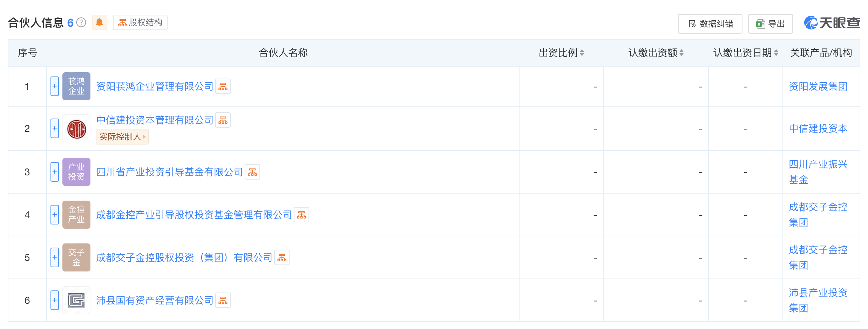Click the 天眼查 logo
Viewport: 868px width, 329px height.
click(832, 23)
